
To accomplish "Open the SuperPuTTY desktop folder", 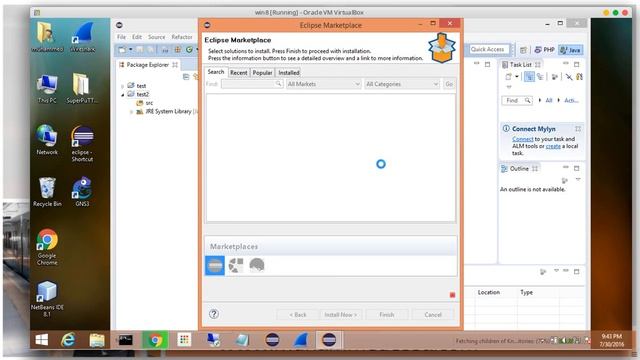I will (82, 88).
